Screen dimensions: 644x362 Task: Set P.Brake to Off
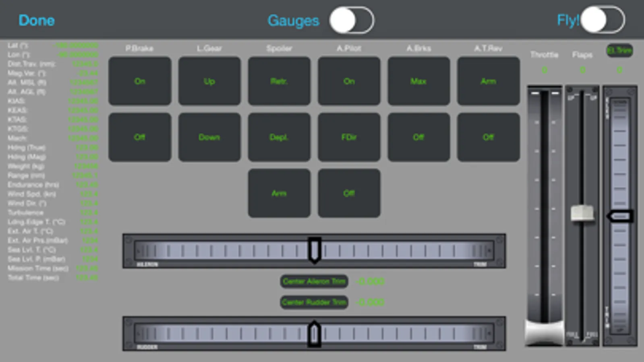point(140,137)
